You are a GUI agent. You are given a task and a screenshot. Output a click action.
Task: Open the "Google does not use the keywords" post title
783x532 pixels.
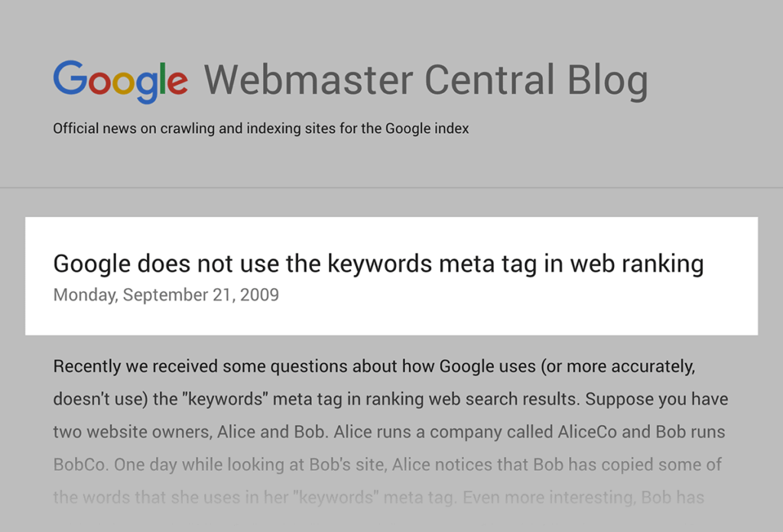coord(378,264)
